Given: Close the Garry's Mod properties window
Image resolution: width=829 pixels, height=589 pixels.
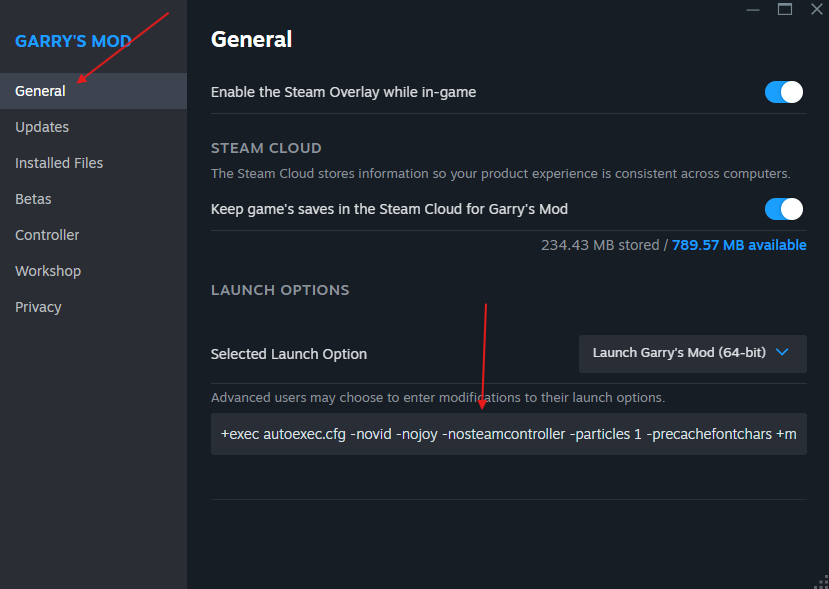Looking at the screenshot, I should (x=816, y=9).
